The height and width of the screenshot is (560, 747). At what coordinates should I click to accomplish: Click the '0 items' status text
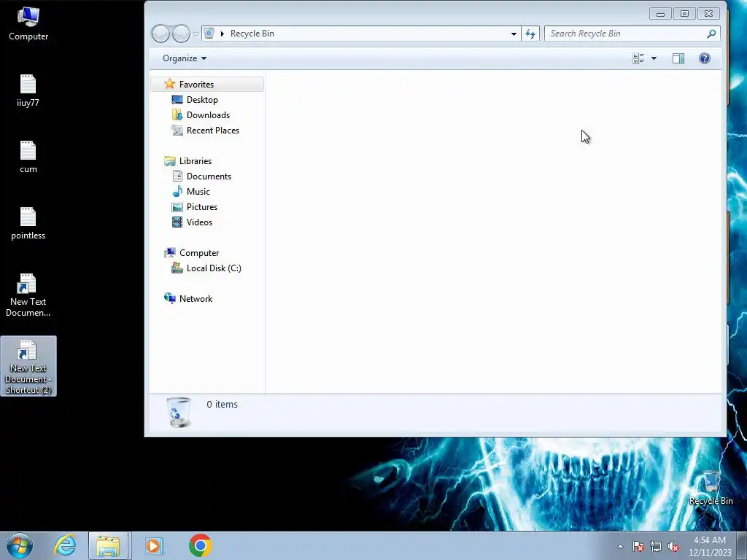pos(222,404)
